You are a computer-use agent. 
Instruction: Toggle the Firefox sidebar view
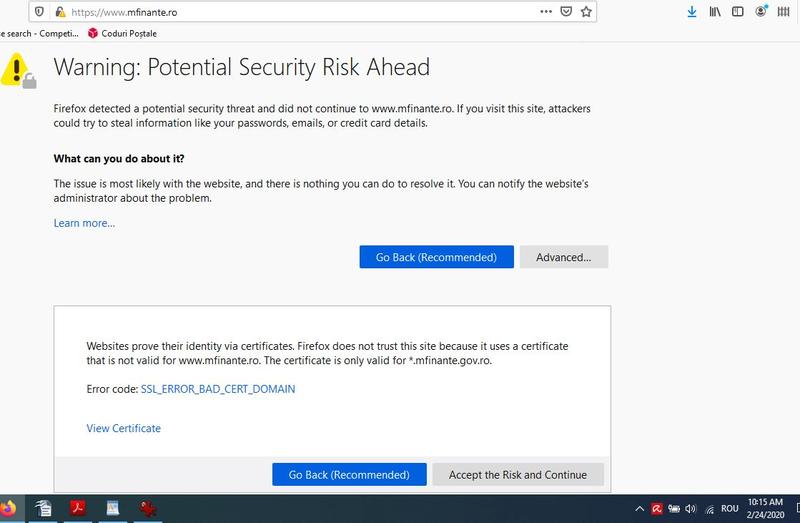[738, 12]
